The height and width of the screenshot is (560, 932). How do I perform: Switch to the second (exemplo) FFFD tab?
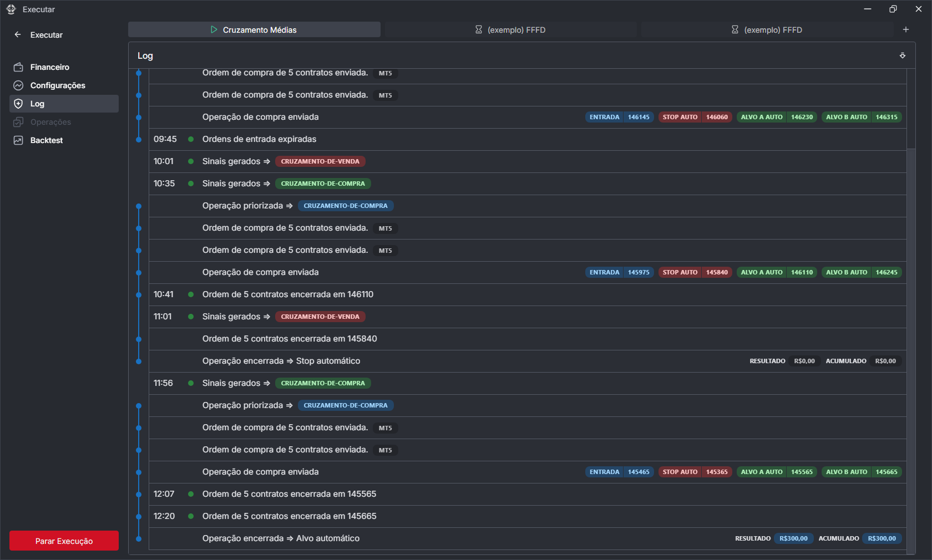click(510, 30)
